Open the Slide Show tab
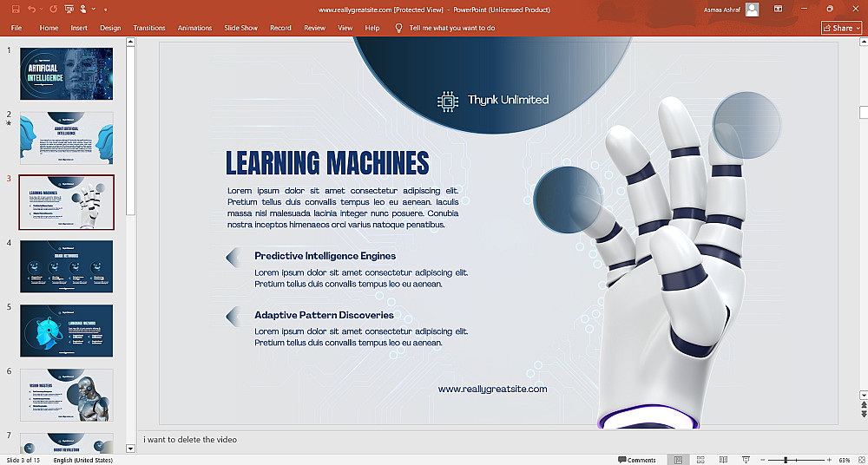The height and width of the screenshot is (465, 868). coord(240,28)
